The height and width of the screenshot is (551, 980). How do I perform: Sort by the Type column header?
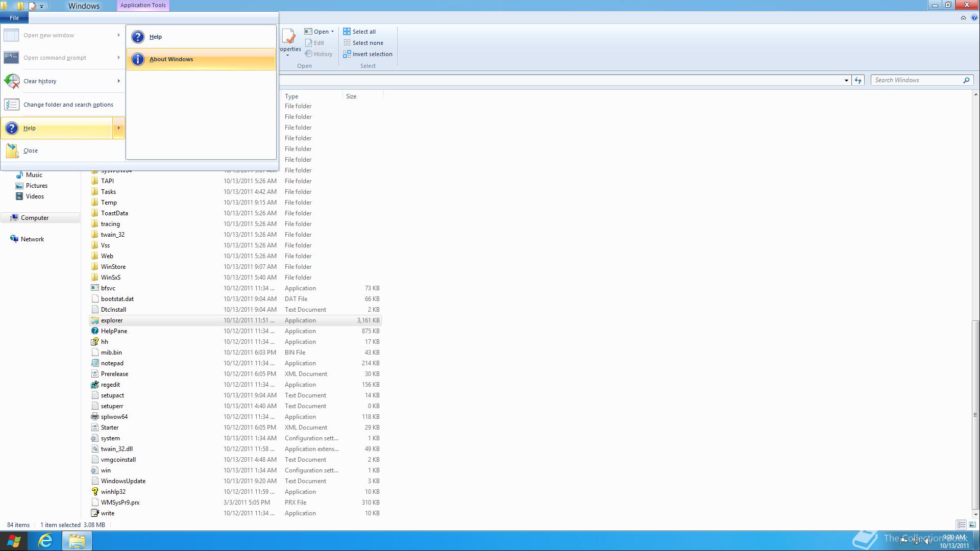click(311, 96)
